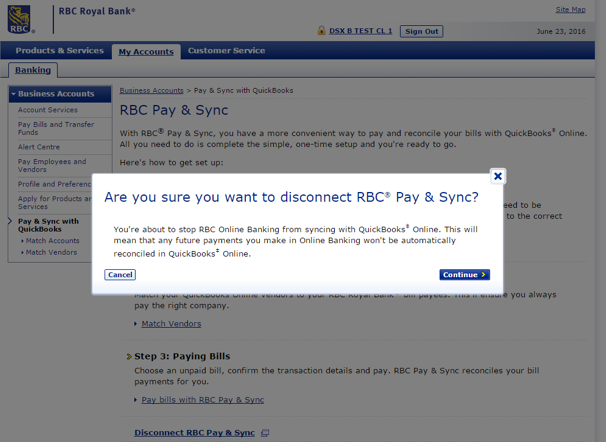The width and height of the screenshot is (606, 442).
Task: Click the RBC Royal Bank header text
Action: tap(97, 11)
